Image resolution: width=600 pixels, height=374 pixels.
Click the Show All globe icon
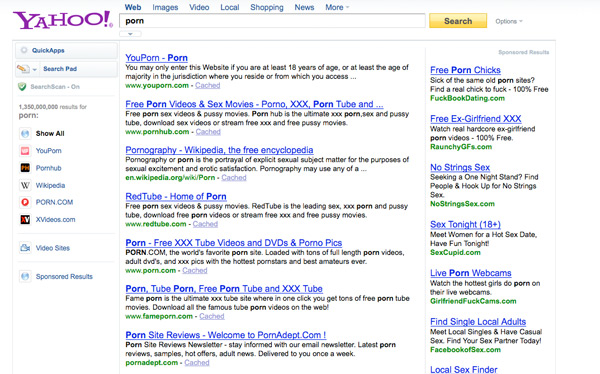point(25,134)
